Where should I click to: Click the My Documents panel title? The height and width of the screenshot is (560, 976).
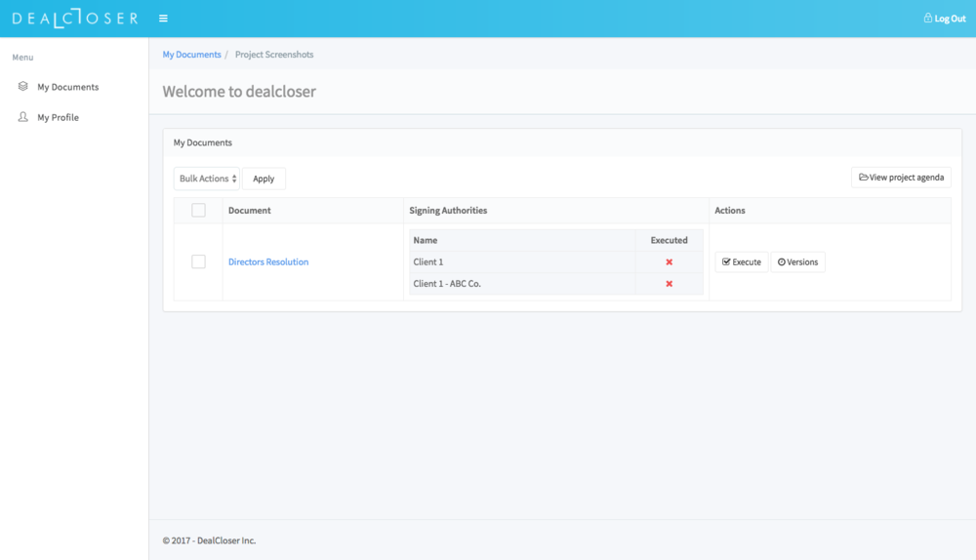203,142
